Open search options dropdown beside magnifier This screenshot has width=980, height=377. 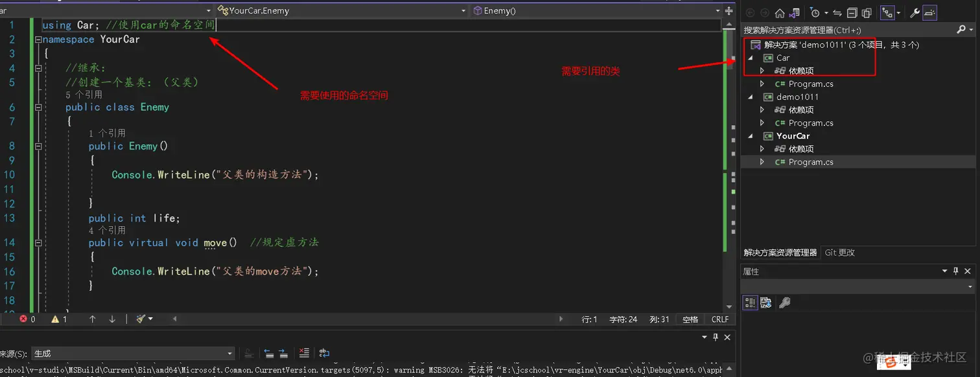(971, 30)
